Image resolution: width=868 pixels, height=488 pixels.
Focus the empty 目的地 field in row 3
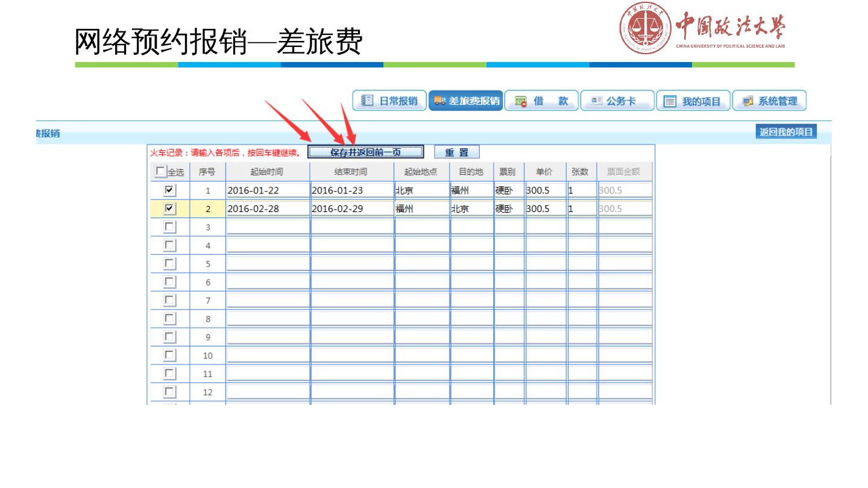tap(472, 227)
